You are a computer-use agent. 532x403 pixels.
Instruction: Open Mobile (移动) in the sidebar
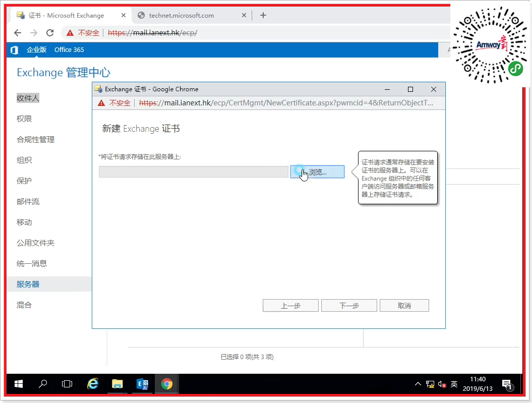[x=24, y=222]
